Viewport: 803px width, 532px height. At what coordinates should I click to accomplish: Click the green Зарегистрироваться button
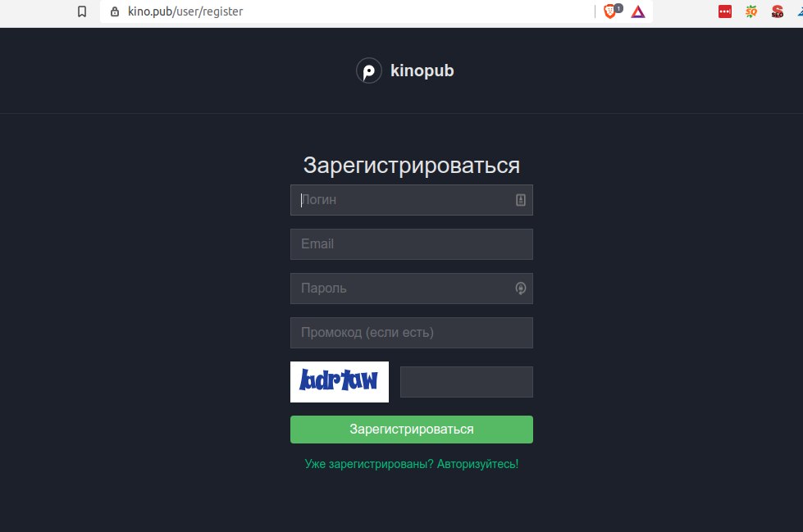point(411,429)
